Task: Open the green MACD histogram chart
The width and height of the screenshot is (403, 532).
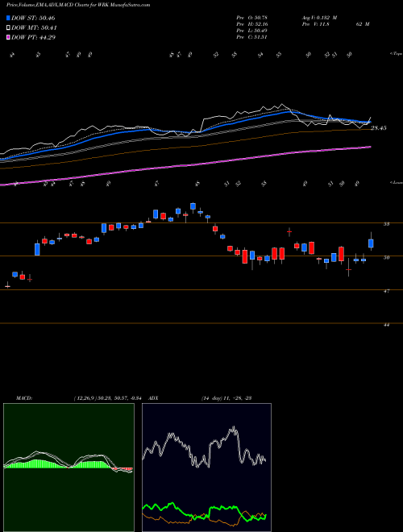Action: pyautogui.click(x=69, y=468)
